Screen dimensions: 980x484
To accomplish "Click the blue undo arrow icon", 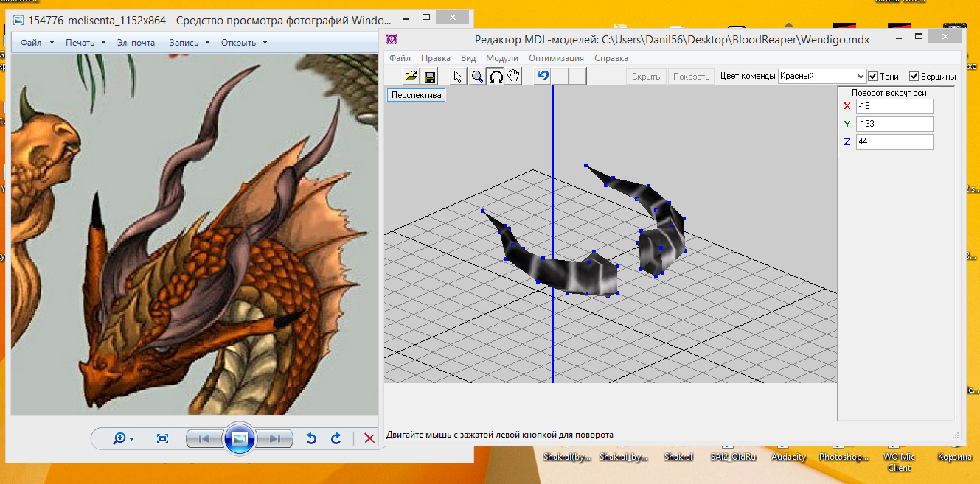I will pos(543,76).
